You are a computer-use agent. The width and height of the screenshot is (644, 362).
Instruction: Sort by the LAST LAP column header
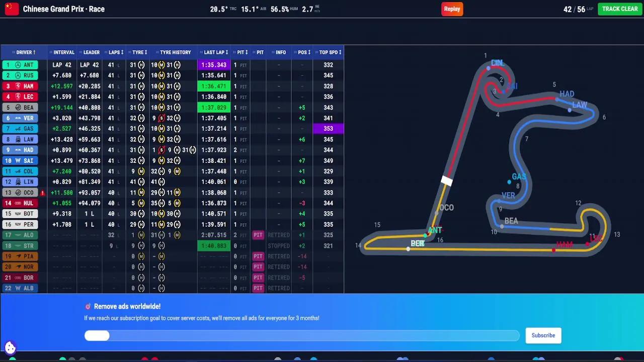(214, 52)
